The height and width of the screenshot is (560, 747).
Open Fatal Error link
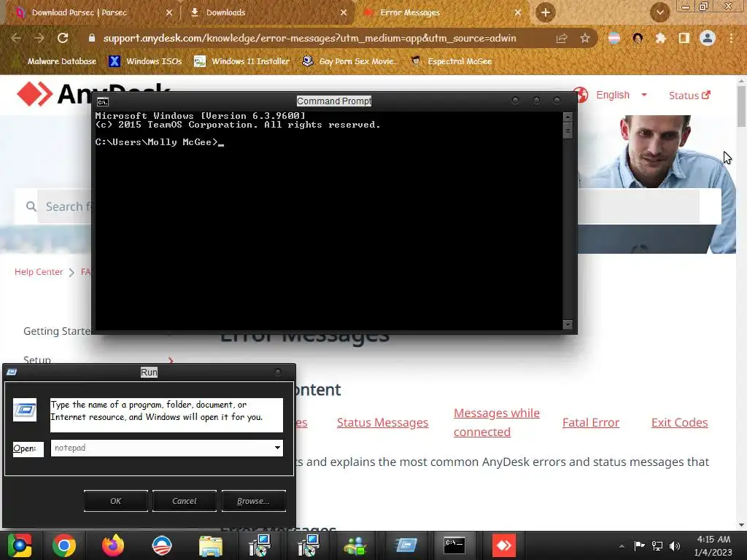[591, 422]
